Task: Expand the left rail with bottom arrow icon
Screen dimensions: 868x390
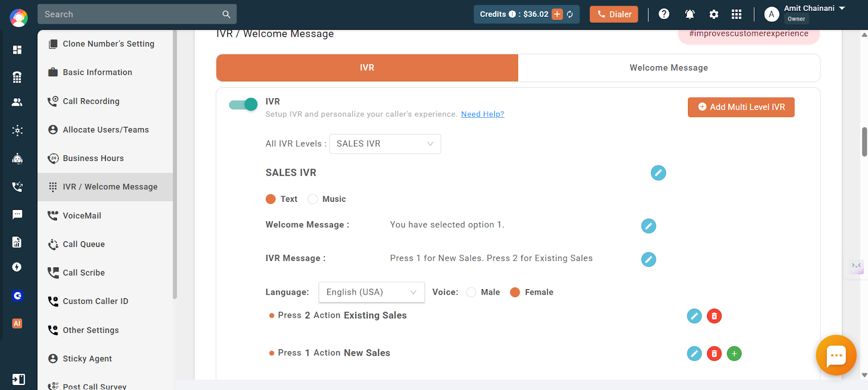Action: click(18, 379)
